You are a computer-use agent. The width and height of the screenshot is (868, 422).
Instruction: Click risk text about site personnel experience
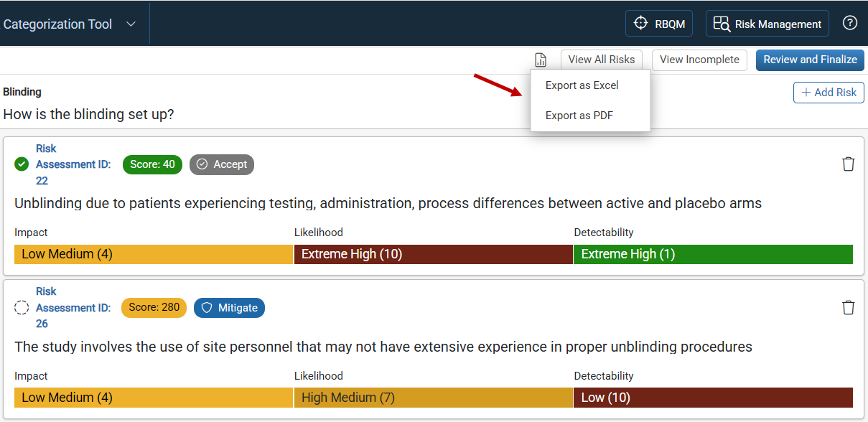(383, 347)
